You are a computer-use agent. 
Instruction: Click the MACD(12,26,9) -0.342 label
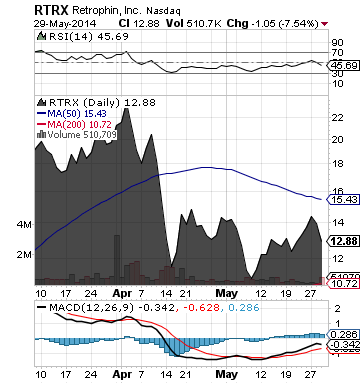coord(112,307)
